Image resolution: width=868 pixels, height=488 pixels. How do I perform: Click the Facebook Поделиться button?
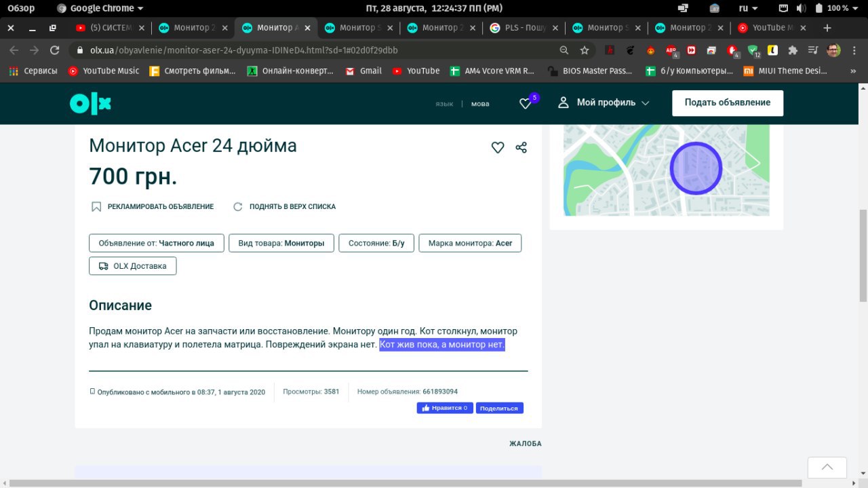[x=500, y=408]
